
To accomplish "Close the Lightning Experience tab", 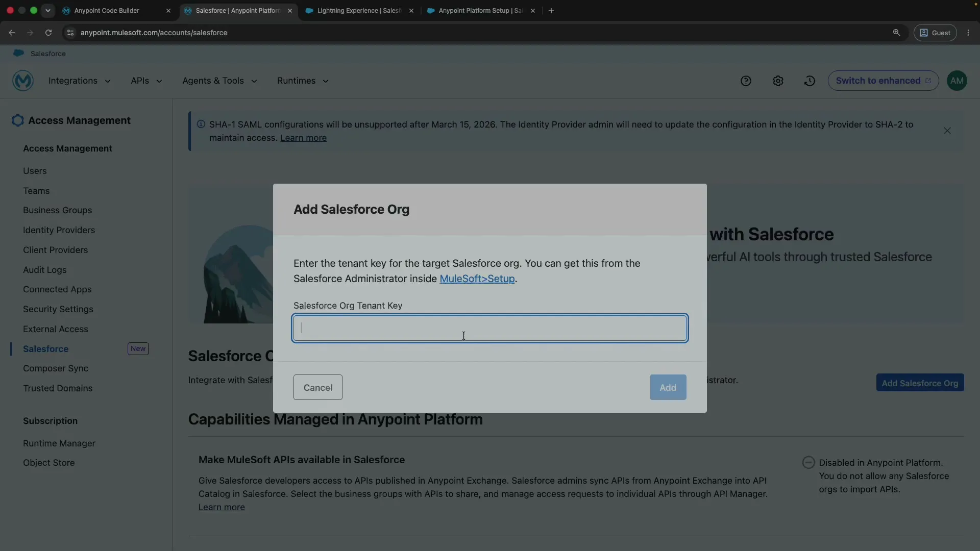I will [411, 11].
